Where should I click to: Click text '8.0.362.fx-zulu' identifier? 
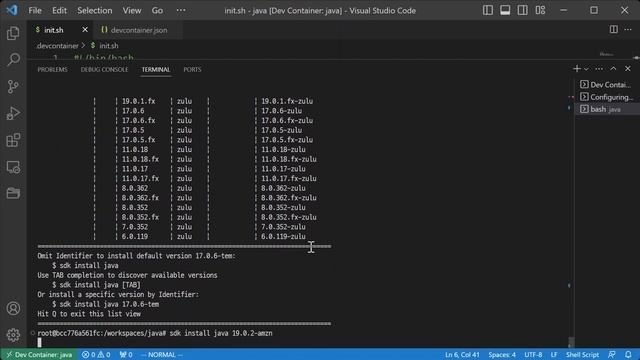click(x=289, y=198)
